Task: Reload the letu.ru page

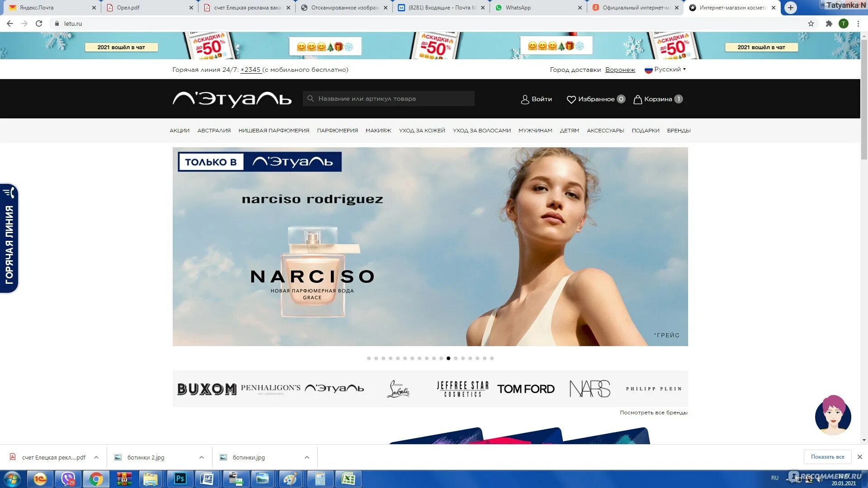Action: 39,23
